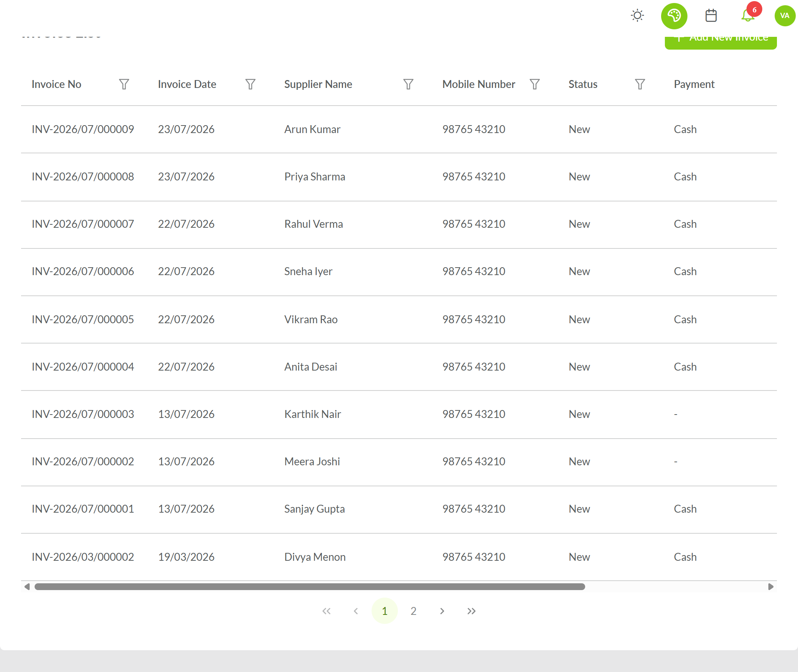Click Meera Joshi's 13/07/2026 date
This screenshot has height=672, width=798.
coord(187,461)
